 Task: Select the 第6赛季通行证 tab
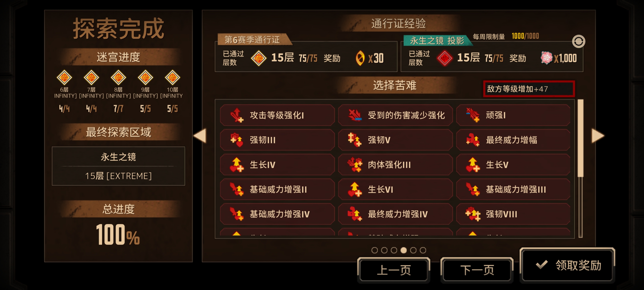(254, 40)
